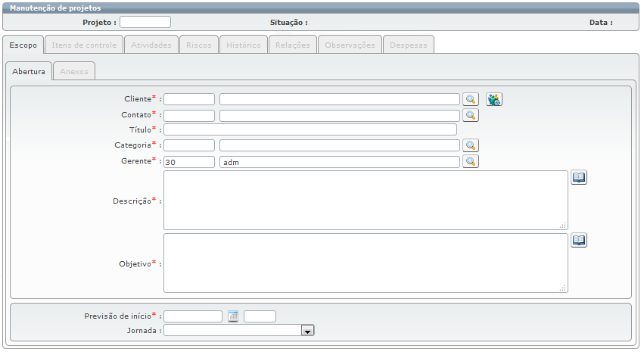Open the Categoria search magnifier
Viewport: 644px width, 352px height.
[471, 145]
